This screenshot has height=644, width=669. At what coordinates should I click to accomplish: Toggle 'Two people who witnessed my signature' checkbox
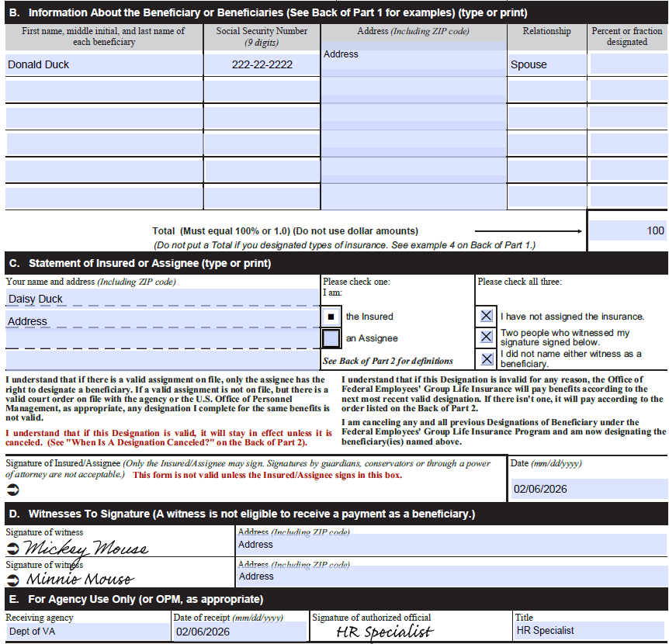click(x=486, y=337)
